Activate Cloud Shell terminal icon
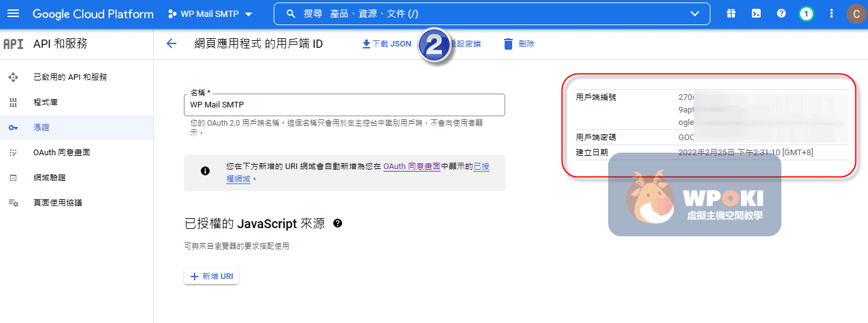The height and width of the screenshot is (323, 868). 756,13
